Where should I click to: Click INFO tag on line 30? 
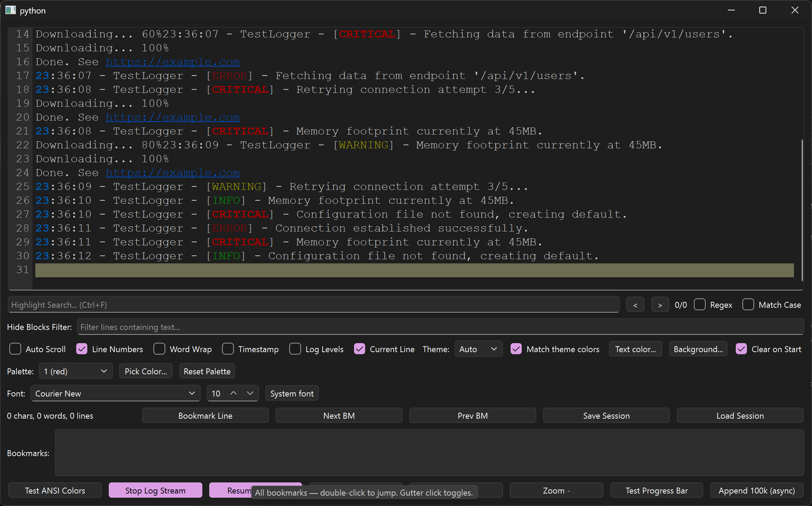[226, 256]
